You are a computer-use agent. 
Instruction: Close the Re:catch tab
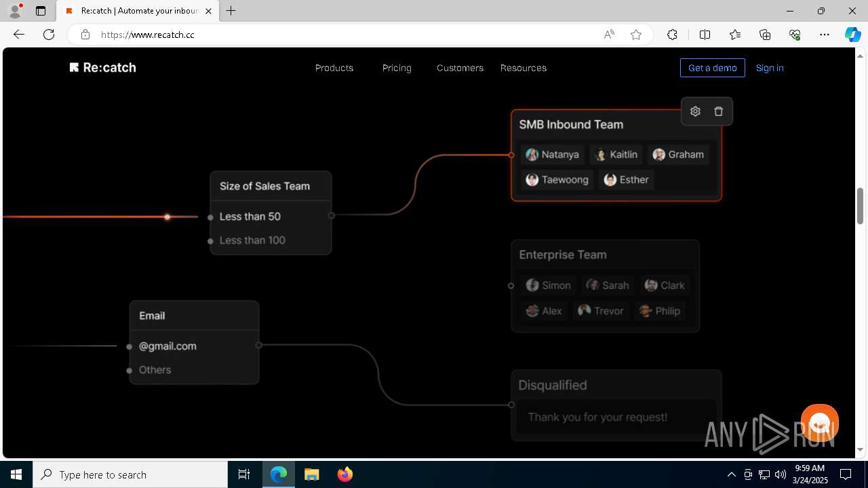(x=209, y=11)
